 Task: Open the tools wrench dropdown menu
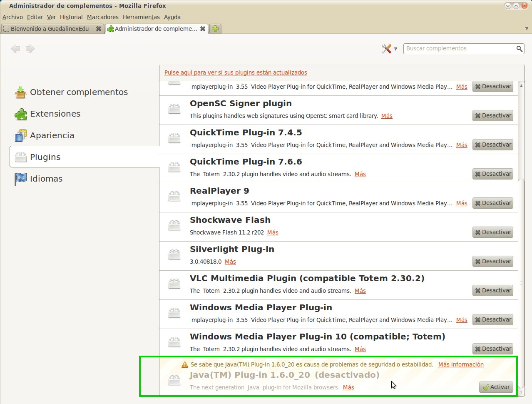click(389, 49)
